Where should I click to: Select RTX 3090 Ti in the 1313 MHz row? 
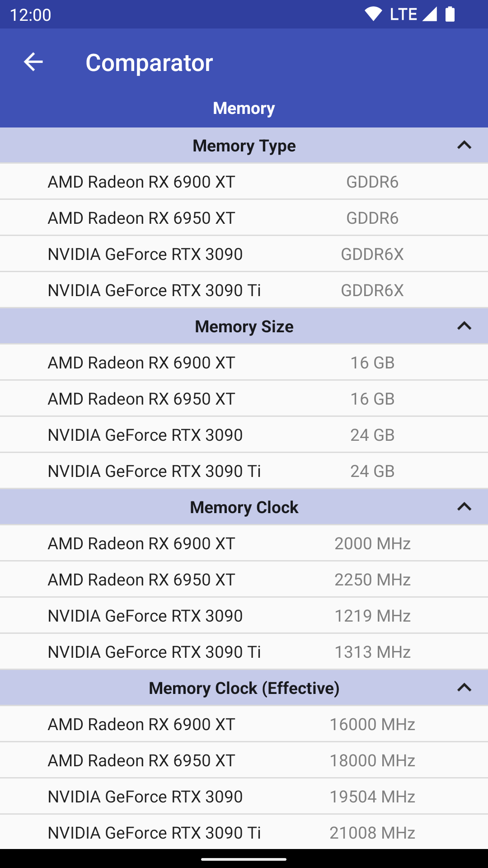155,652
